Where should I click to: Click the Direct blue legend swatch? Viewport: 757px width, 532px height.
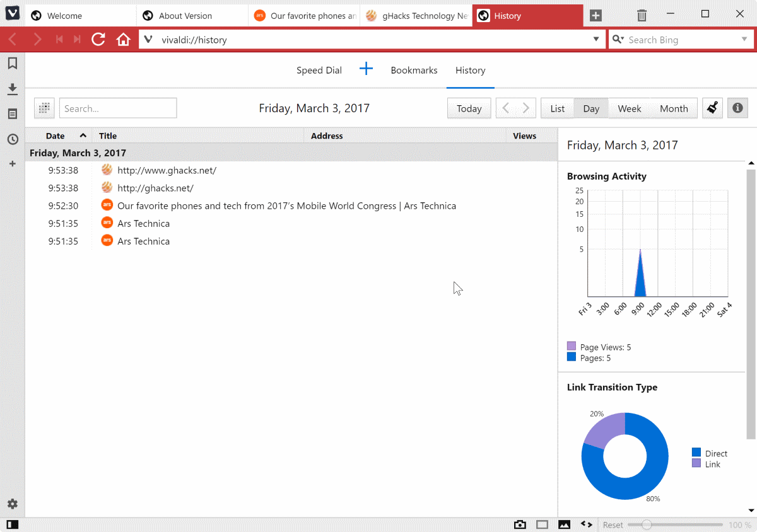(x=696, y=453)
